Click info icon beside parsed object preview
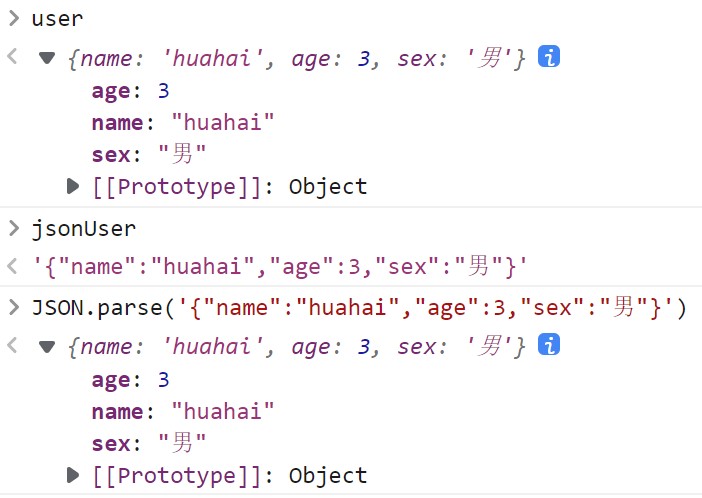This screenshot has height=498, width=702. tap(548, 346)
